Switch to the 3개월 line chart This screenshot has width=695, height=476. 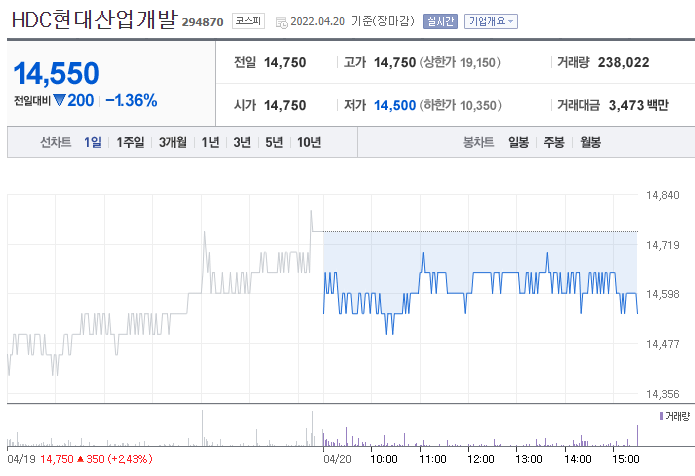click(x=173, y=142)
